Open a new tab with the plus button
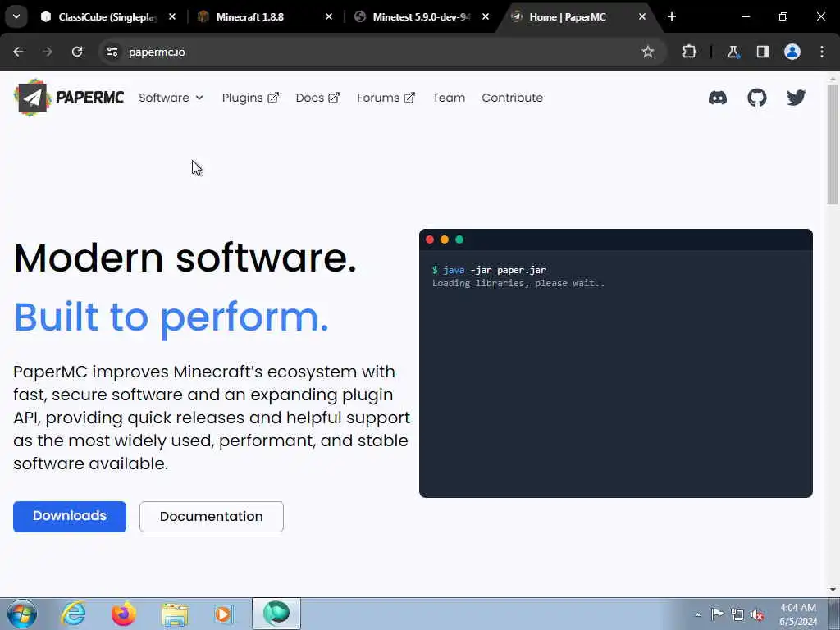The height and width of the screenshot is (630, 840). [x=672, y=16]
